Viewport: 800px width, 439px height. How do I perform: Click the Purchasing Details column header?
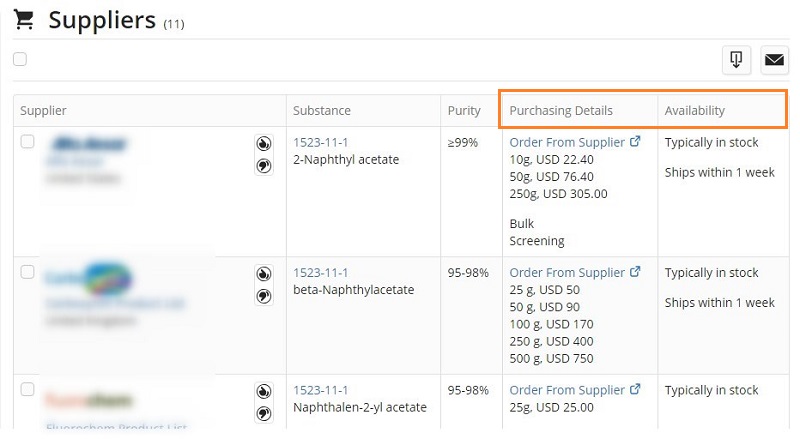[x=561, y=111]
